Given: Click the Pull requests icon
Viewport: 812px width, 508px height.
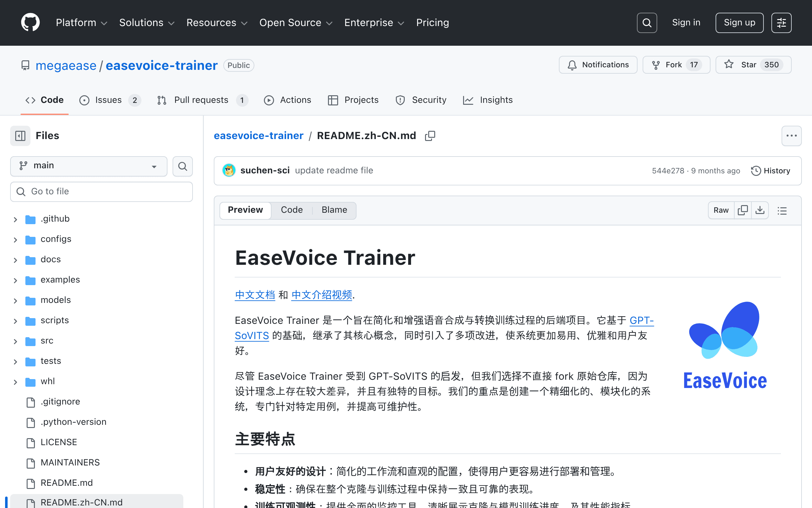Looking at the screenshot, I should (x=162, y=100).
